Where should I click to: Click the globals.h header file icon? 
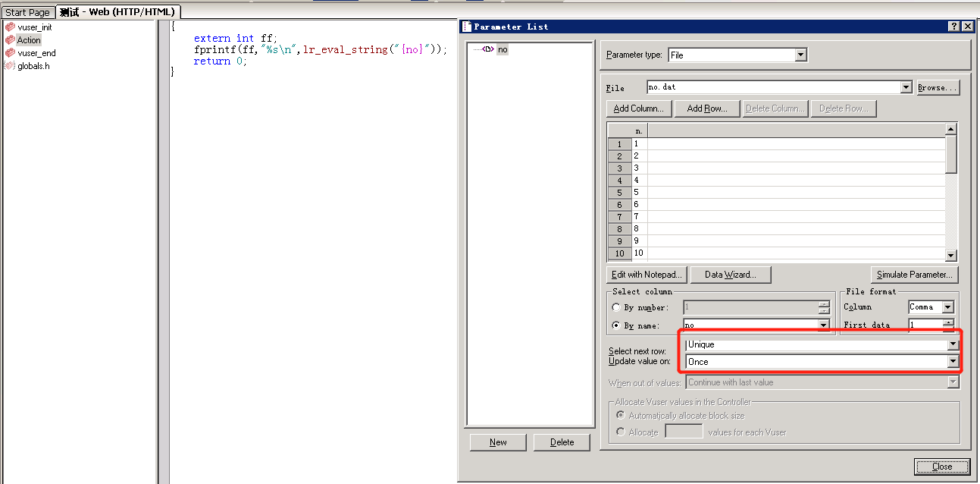coord(10,65)
